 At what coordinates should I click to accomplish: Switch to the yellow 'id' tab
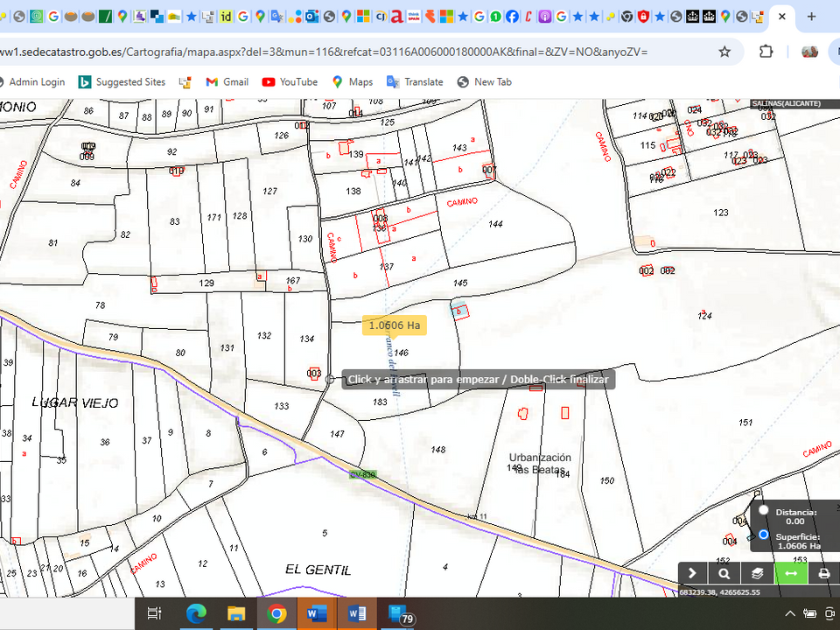coord(226,17)
